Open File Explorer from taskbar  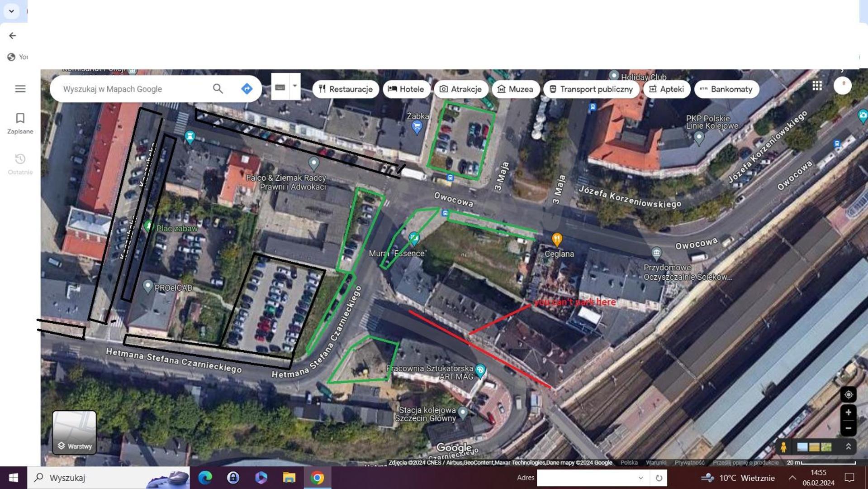[x=289, y=478]
